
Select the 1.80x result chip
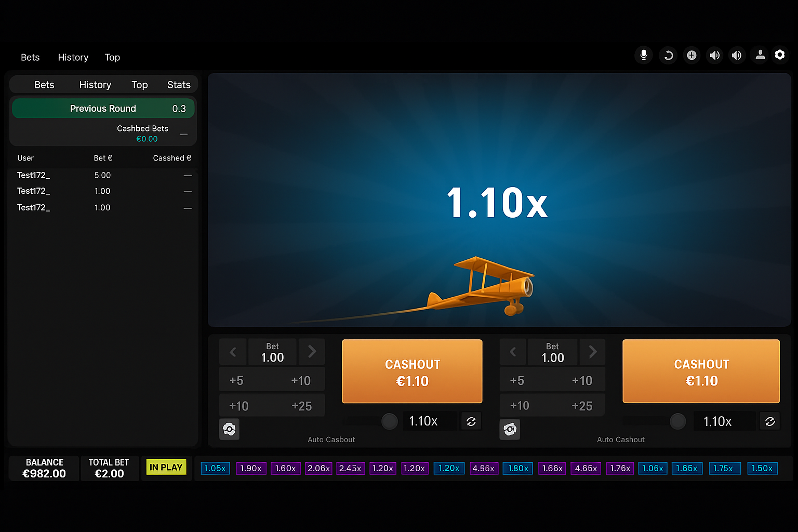point(518,468)
